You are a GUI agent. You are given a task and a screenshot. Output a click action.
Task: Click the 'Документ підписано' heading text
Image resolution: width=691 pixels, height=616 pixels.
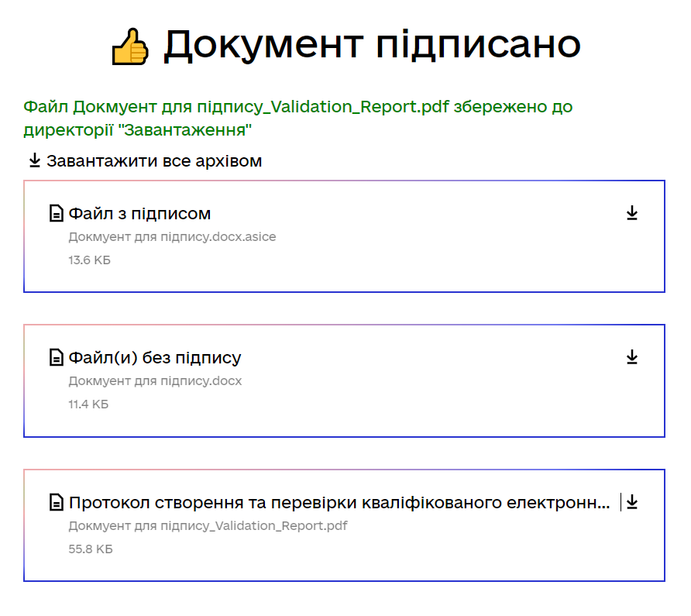[372, 45]
